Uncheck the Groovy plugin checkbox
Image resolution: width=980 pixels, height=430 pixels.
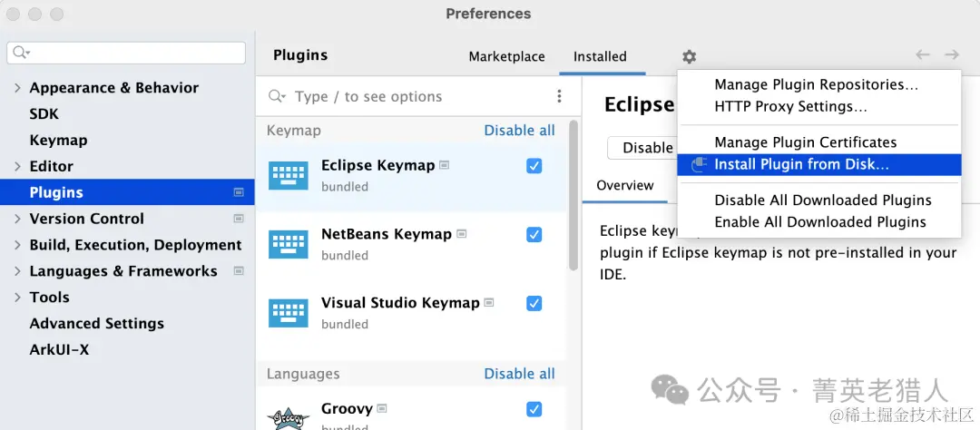point(534,409)
